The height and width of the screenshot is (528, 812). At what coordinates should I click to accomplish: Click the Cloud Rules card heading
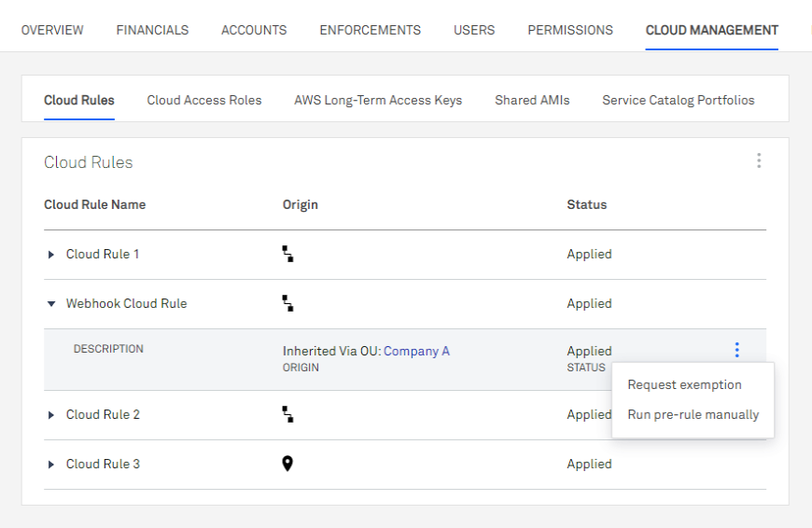click(88, 162)
